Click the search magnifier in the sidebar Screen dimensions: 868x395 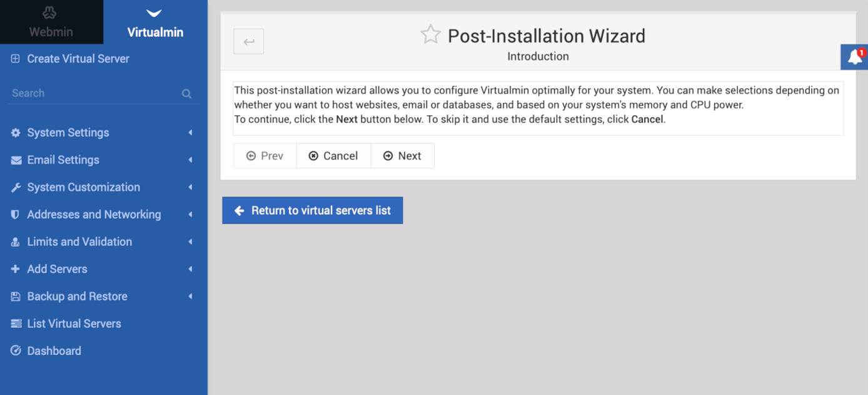pos(186,93)
